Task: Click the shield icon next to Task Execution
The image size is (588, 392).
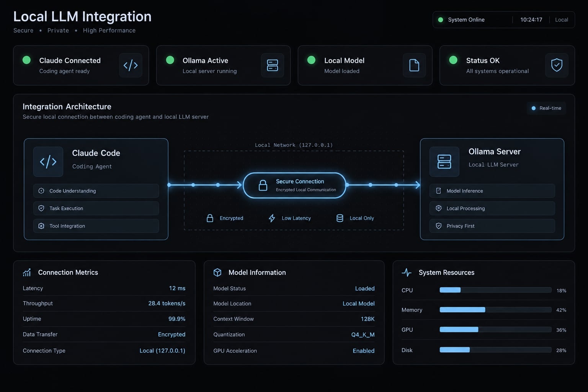Action: coord(41,208)
